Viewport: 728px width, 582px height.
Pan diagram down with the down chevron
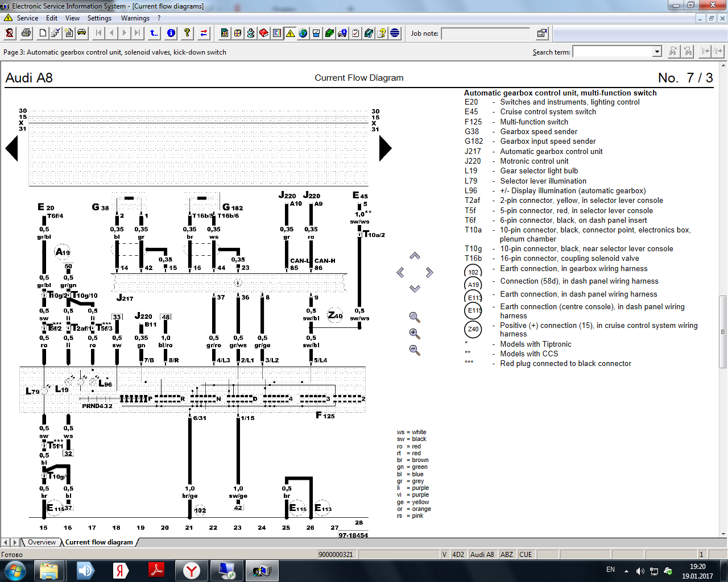415,289
